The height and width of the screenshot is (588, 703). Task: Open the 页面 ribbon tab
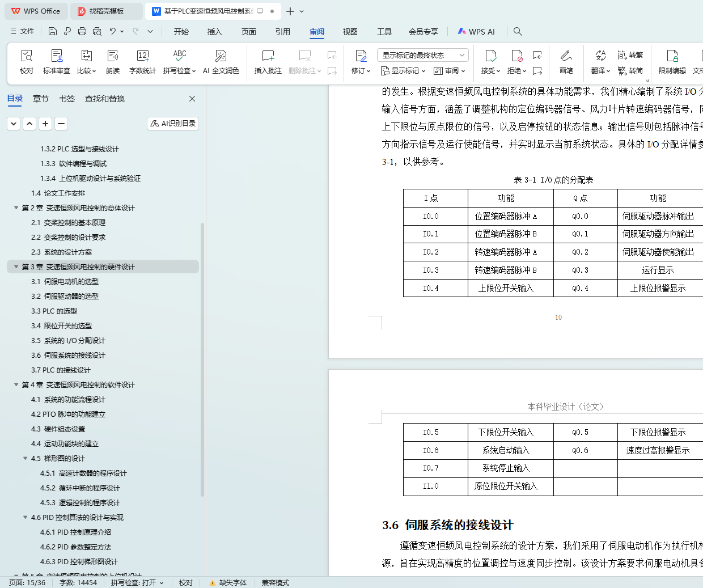point(249,32)
